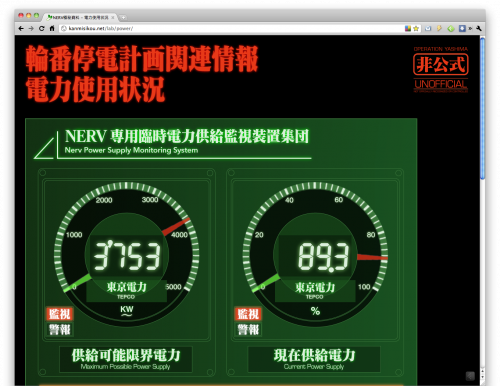
Task: Click the 3753 digital readout
Action: pos(127,256)
